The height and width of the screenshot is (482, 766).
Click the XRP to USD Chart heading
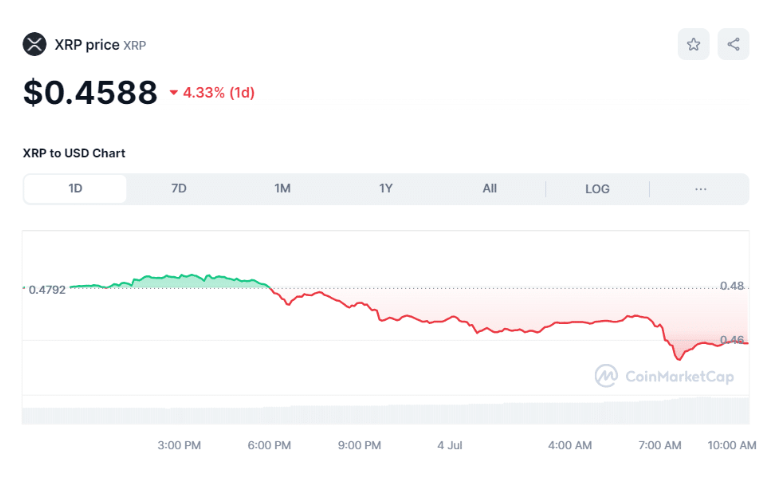[x=74, y=153]
